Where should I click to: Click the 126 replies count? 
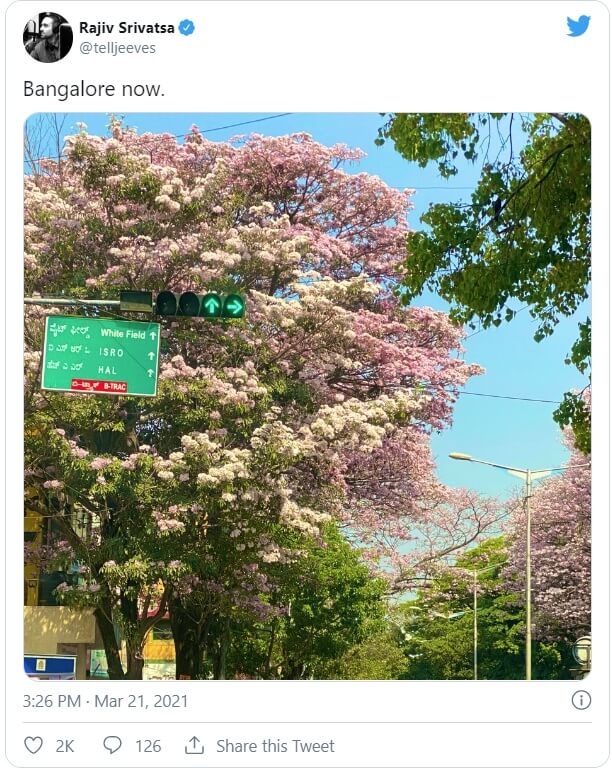148,746
